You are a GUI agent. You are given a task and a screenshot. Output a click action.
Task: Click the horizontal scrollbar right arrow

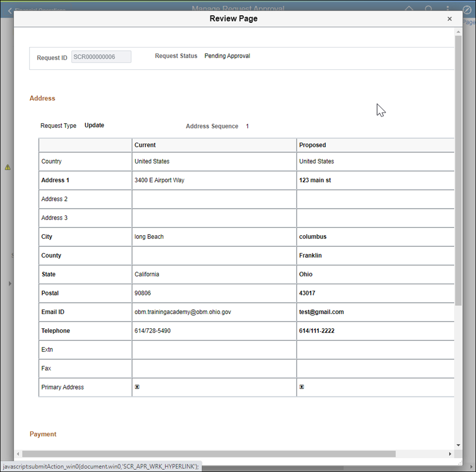(450, 454)
